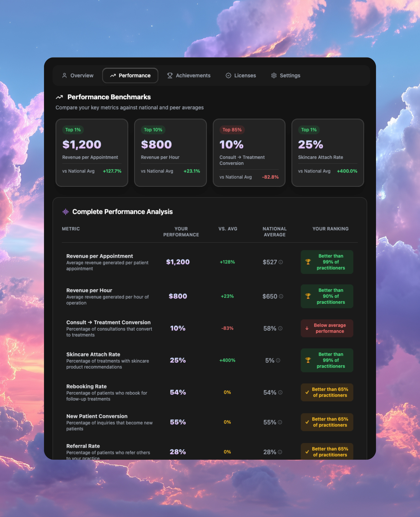Open the Overview tab
420x517 pixels.
(x=78, y=75)
